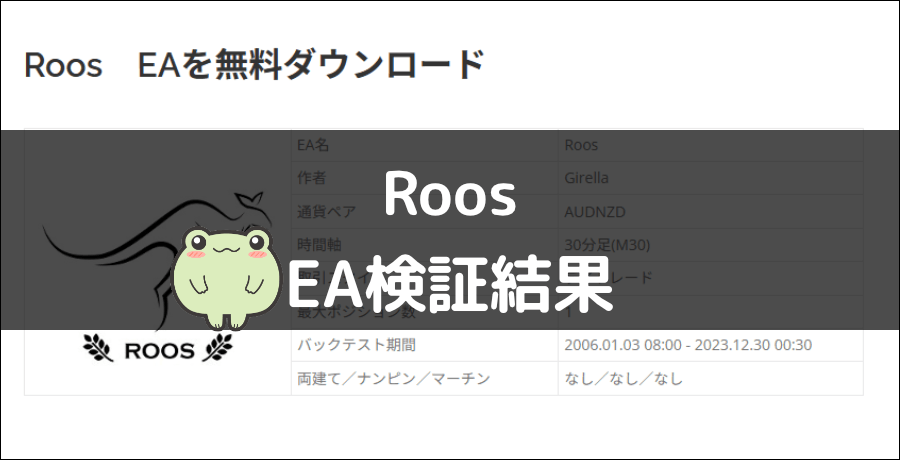Click the frog mascot image

coord(227,279)
